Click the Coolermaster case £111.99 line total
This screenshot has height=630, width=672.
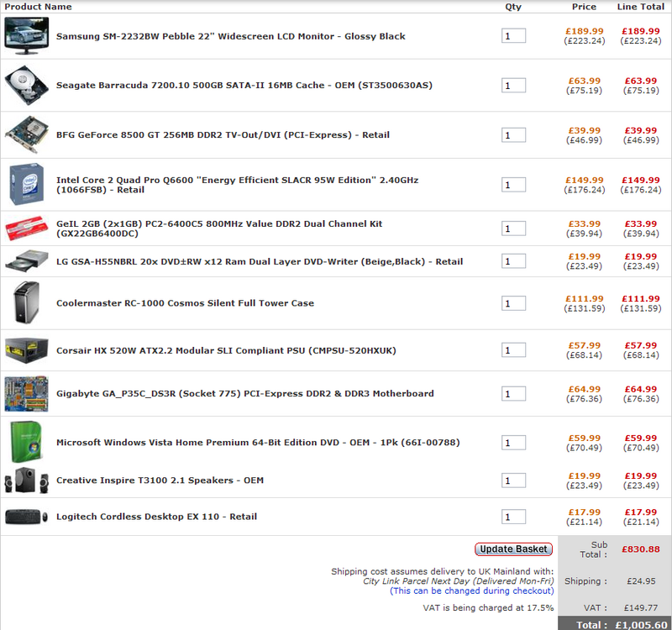pyautogui.click(x=641, y=299)
